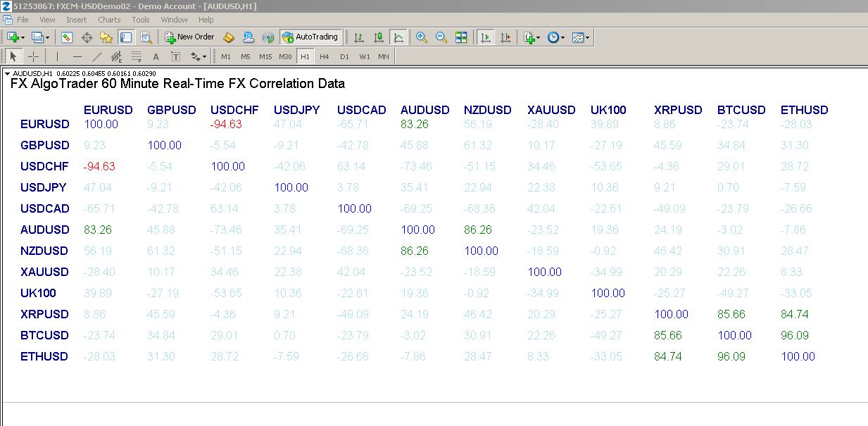868x426 pixels.
Task: Toggle the chart shift option
Action: (505, 37)
